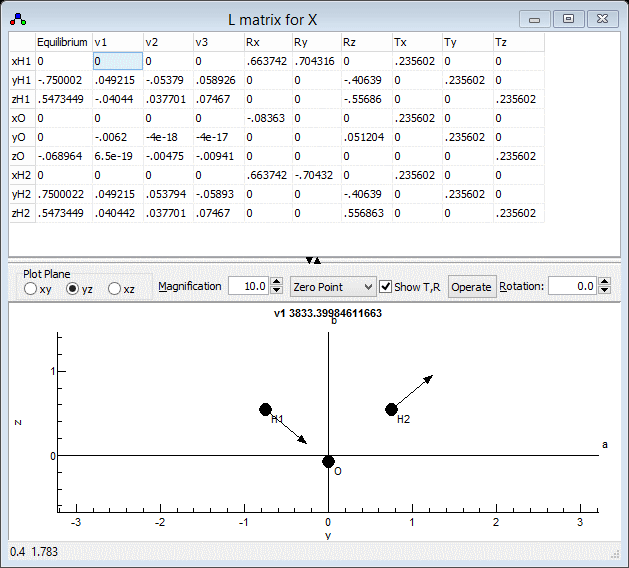Click the H2 atom in the plot
This screenshot has width=629, height=568.
(x=391, y=410)
